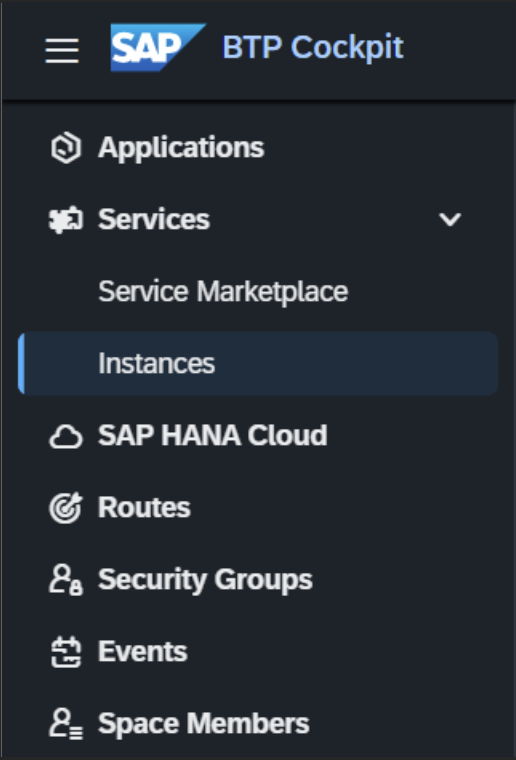516x760 pixels.
Task: Click the Applications hexagon icon
Action: pyautogui.click(x=66, y=148)
